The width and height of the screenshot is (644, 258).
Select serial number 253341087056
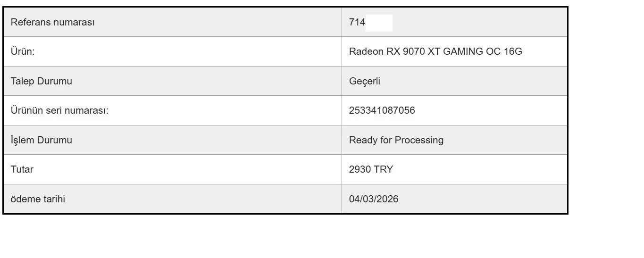[x=382, y=110]
